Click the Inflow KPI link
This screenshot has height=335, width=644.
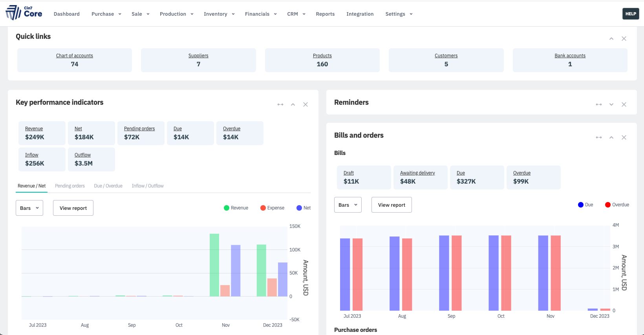(x=32, y=155)
